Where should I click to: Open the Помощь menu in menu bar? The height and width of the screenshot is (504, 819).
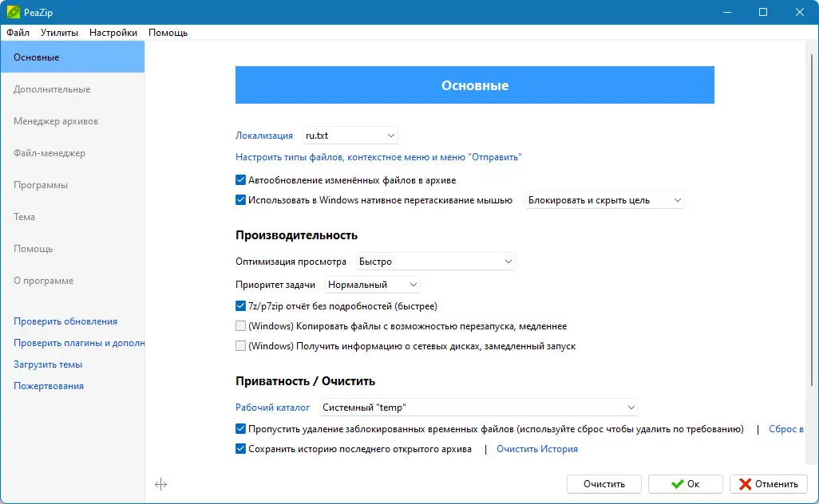coord(168,33)
